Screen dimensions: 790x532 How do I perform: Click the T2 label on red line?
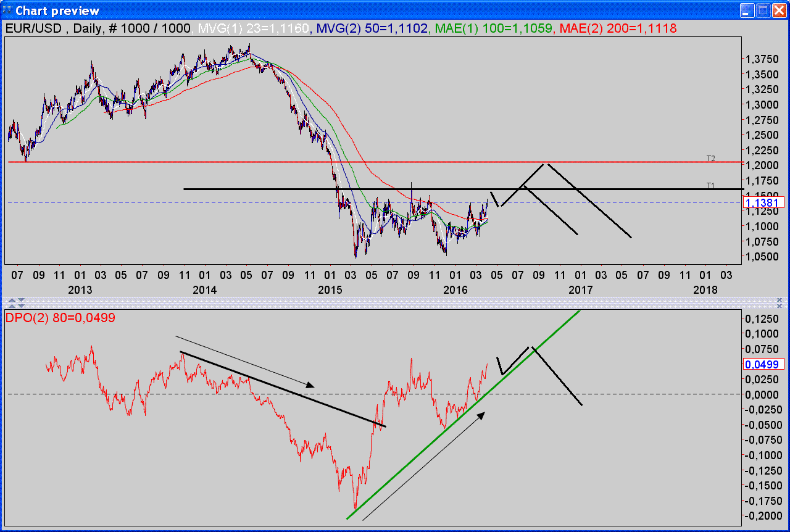pyautogui.click(x=711, y=159)
